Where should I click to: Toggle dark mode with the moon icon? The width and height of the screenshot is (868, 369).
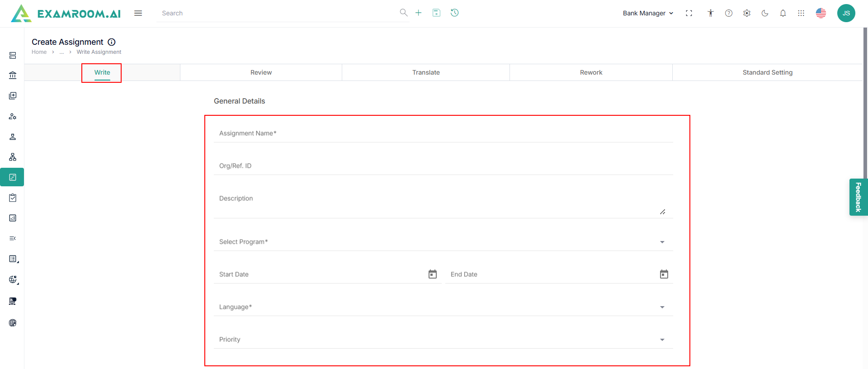[765, 13]
